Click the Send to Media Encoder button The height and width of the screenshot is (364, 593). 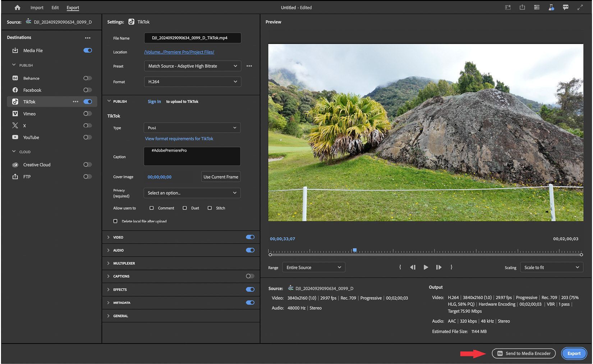pyautogui.click(x=524, y=354)
